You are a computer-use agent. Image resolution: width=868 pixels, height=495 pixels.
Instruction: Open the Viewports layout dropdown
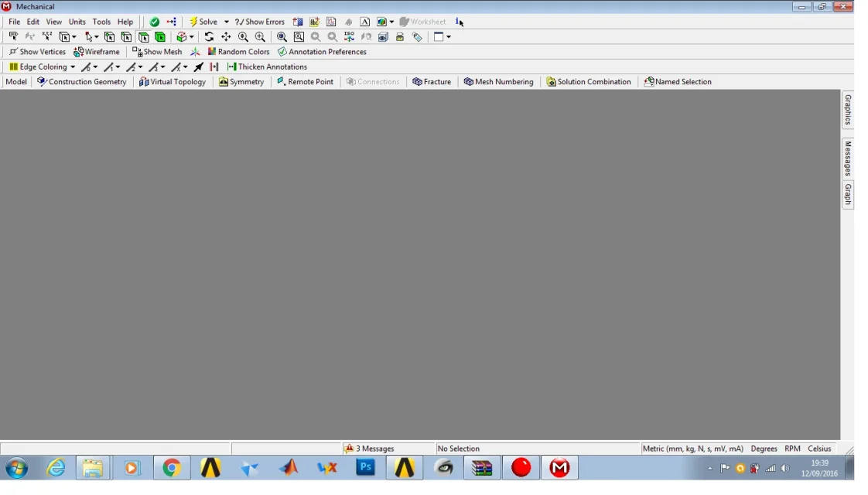pyautogui.click(x=449, y=37)
